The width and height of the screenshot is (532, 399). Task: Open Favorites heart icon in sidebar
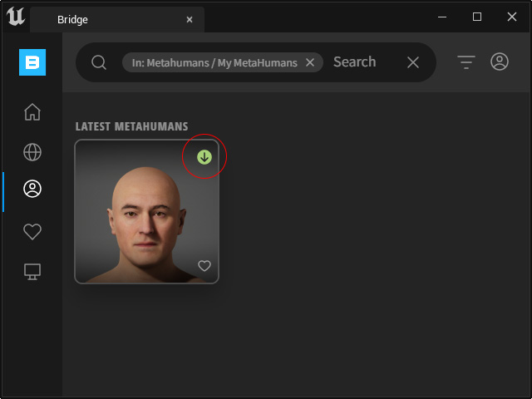click(32, 232)
